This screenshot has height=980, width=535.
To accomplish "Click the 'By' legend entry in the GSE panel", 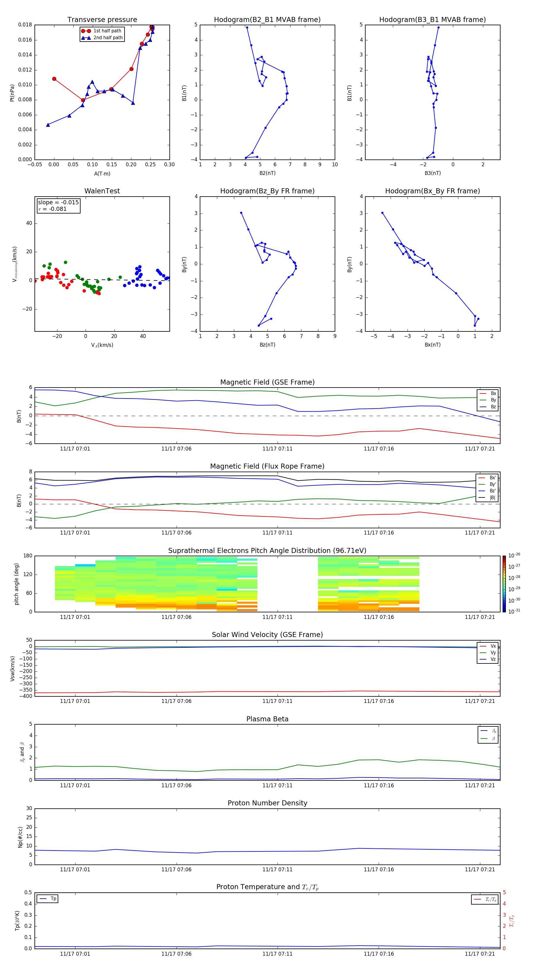I will (488, 400).
